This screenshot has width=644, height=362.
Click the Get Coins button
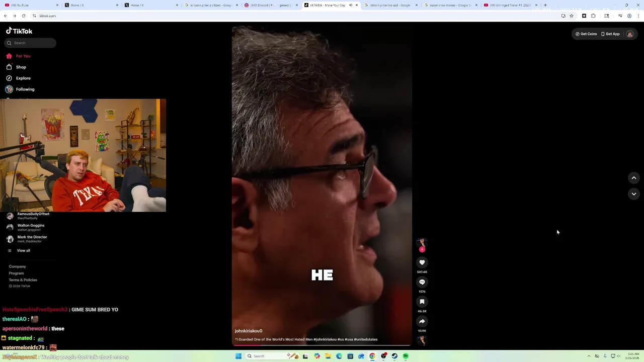tap(586, 34)
